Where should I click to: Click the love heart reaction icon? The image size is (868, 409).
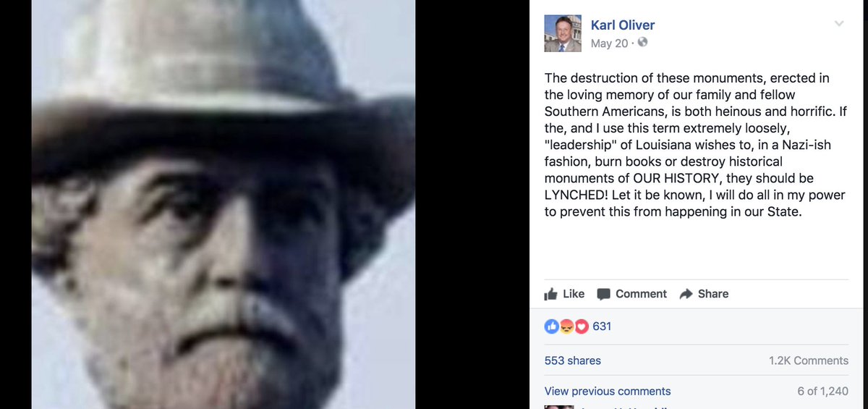(581, 326)
